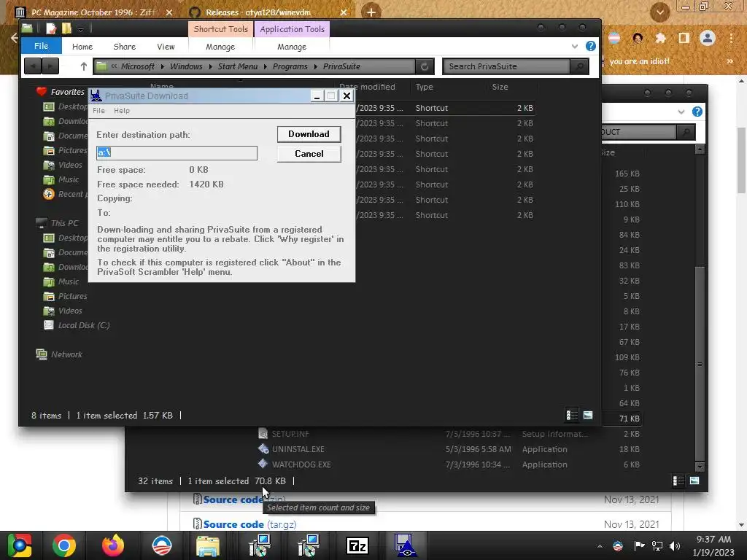The height and width of the screenshot is (560, 747).
Task: Launch Firefox from taskbar
Action: 113,545
